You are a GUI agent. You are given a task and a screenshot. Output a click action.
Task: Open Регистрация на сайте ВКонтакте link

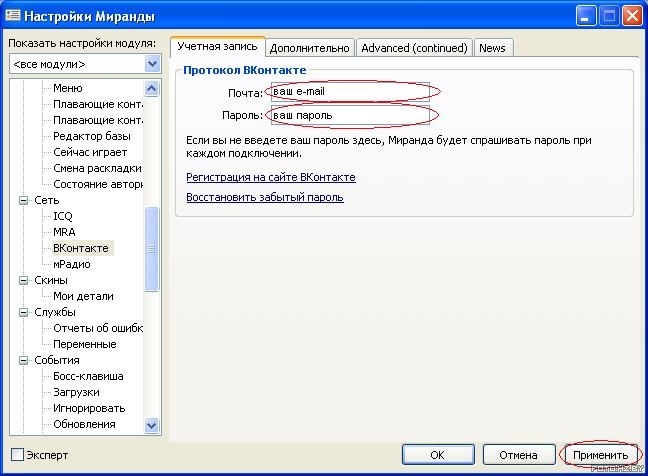(271, 177)
